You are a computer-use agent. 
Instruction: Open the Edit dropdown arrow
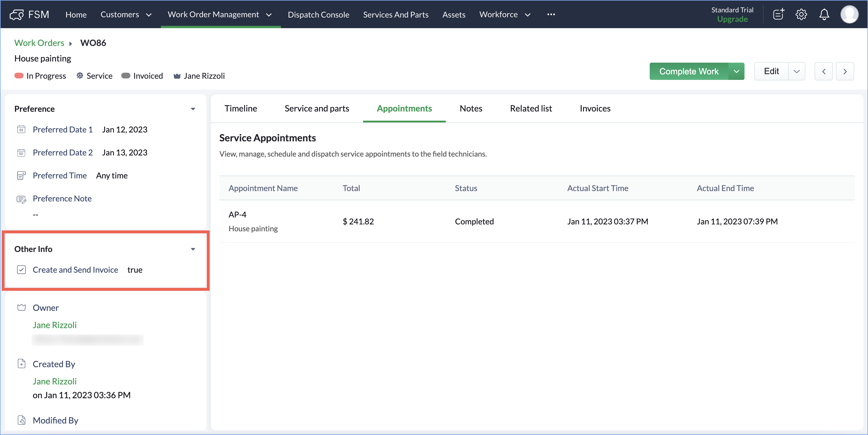tap(796, 72)
